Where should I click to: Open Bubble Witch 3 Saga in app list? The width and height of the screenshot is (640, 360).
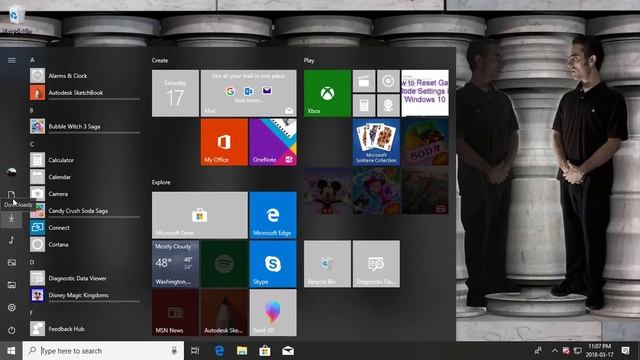(x=85, y=126)
